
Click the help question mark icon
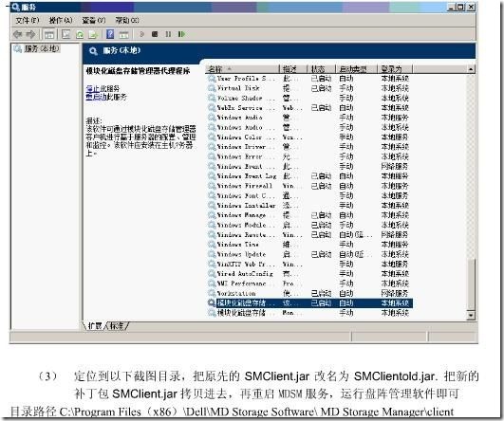point(110,34)
